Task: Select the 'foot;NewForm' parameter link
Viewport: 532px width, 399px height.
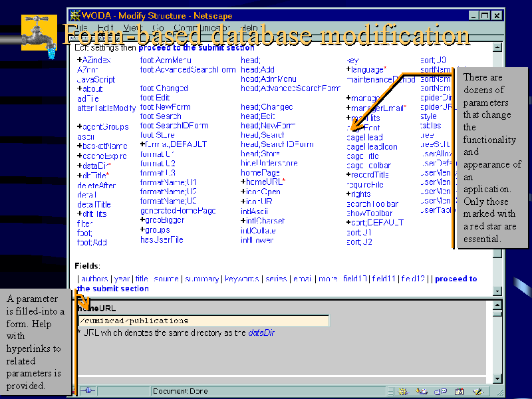Action: click(x=165, y=107)
